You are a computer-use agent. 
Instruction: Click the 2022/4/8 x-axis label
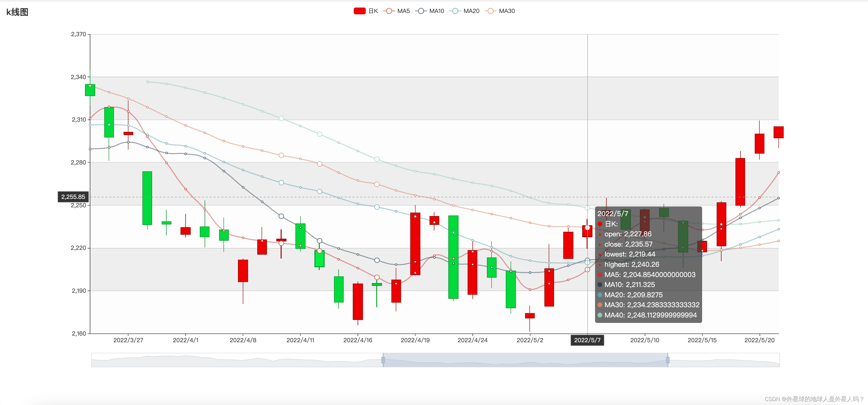(x=243, y=340)
